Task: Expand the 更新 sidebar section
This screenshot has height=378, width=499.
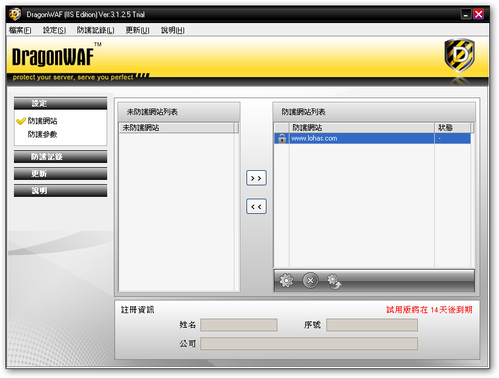Action: point(60,174)
